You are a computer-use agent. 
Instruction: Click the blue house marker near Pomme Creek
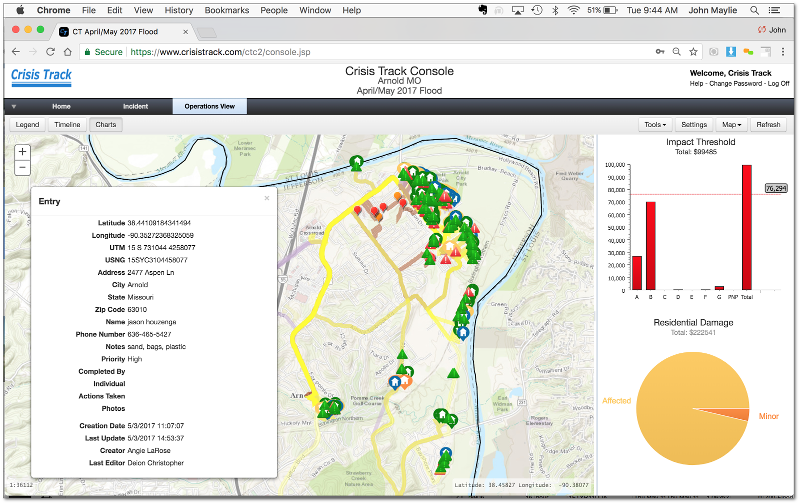394,382
